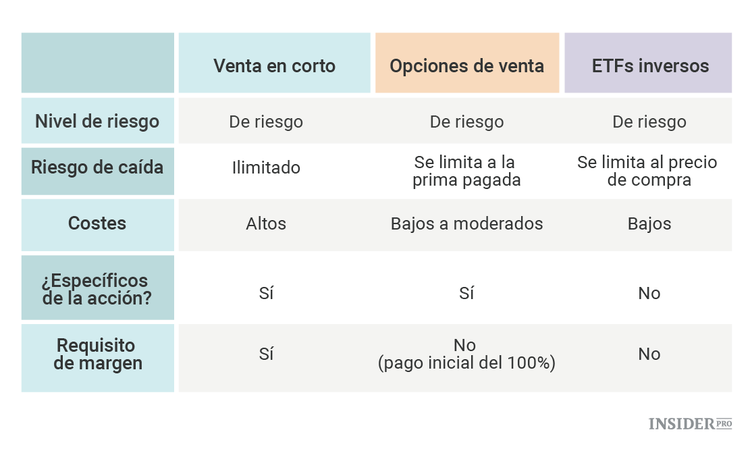Click 'De riesgo' under ETFs inversos
Image resolution: width=750 pixels, height=451 pixels.
point(649,122)
